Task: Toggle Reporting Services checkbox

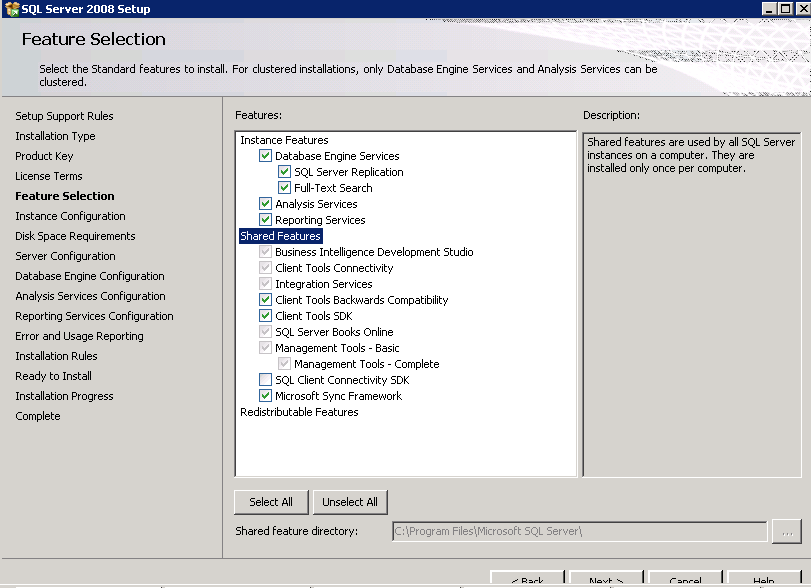Action: [265, 220]
